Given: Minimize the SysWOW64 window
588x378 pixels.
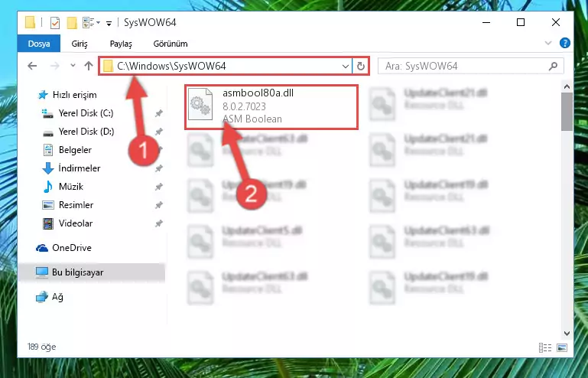Looking at the screenshot, I should click(x=486, y=22).
